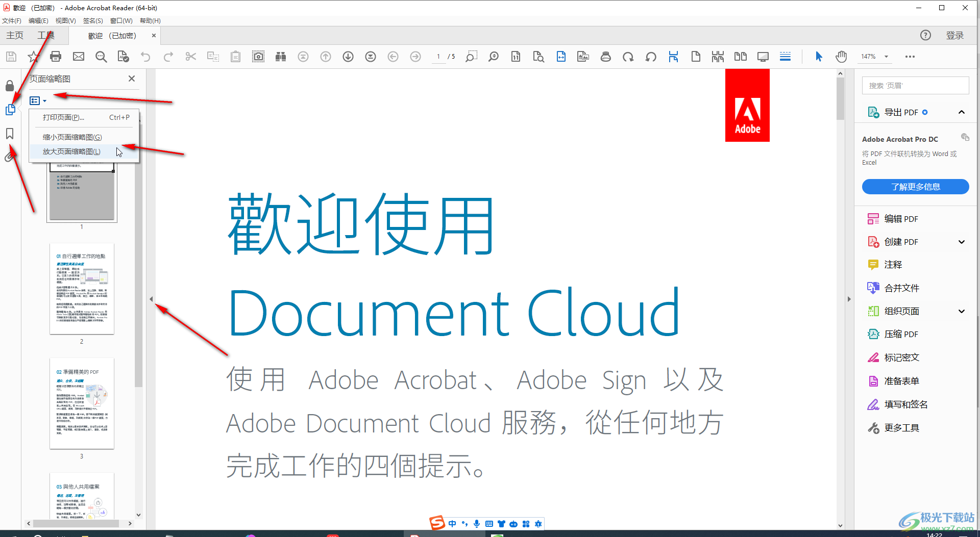980x537 pixels.
Task: Go to next page arrow icon
Action: coord(348,57)
